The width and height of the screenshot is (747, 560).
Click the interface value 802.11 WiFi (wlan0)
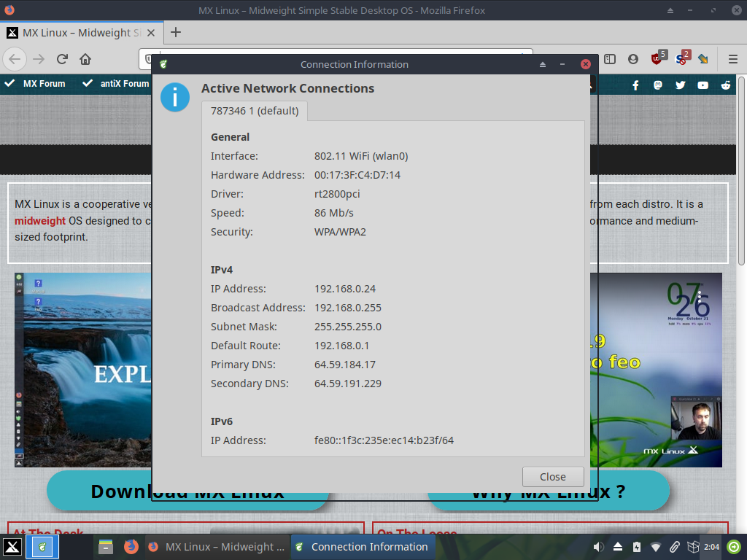pos(361,156)
